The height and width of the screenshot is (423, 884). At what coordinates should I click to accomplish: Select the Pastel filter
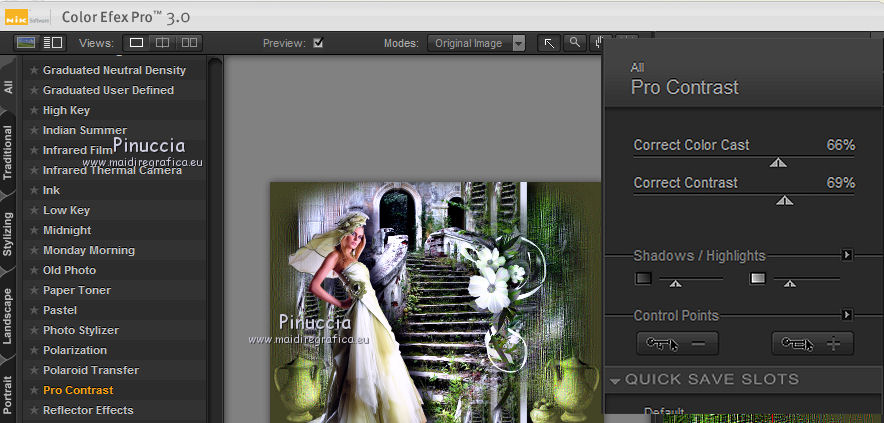(x=114, y=310)
